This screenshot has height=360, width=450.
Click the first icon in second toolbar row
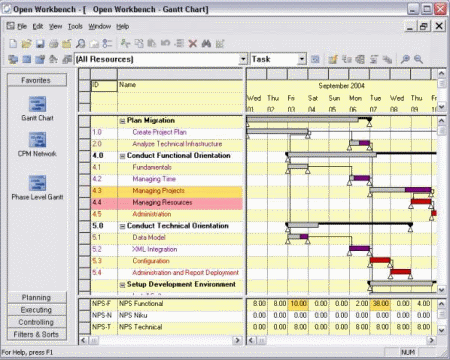pyautogui.click(x=13, y=59)
